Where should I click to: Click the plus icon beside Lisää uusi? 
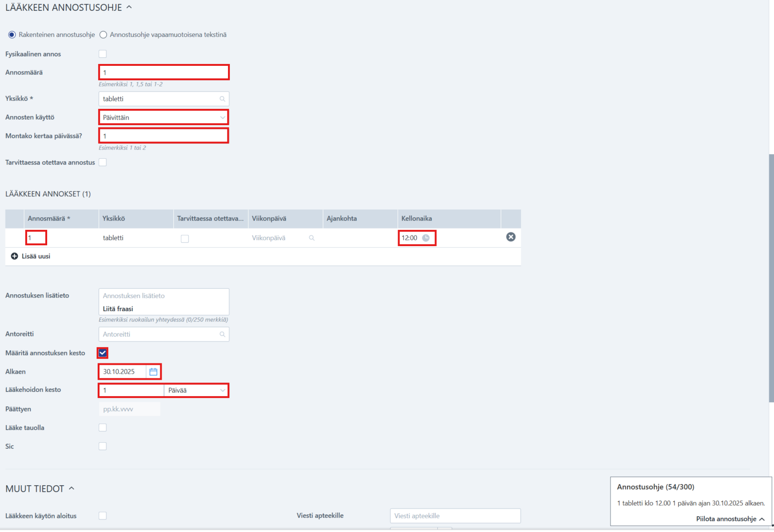[x=14, y=256]
